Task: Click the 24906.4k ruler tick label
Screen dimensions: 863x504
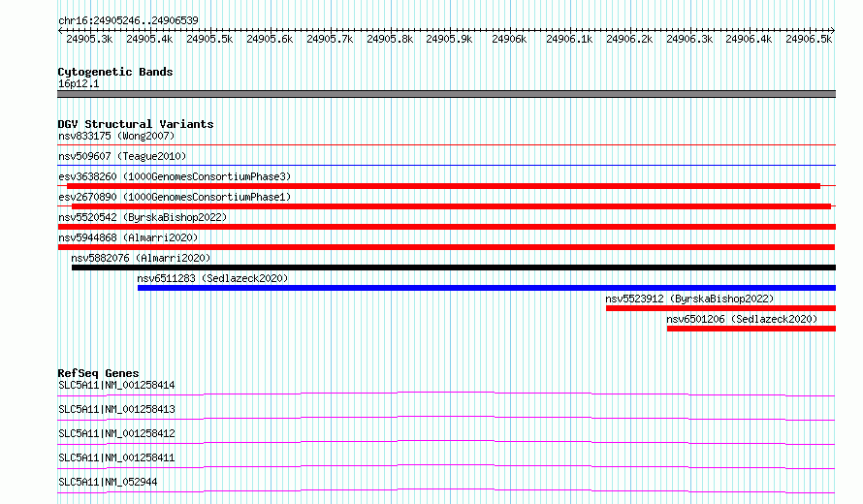Action: 749,39
